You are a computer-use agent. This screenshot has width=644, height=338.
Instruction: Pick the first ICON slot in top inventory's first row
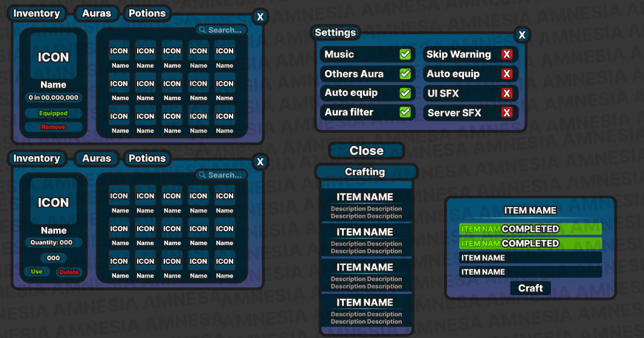pos(119,51)
